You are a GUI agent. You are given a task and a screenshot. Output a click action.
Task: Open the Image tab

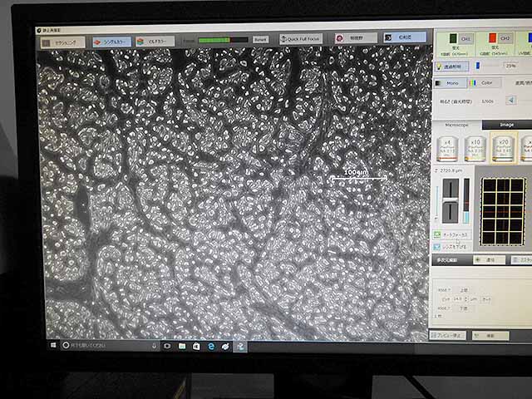point(507,125)
